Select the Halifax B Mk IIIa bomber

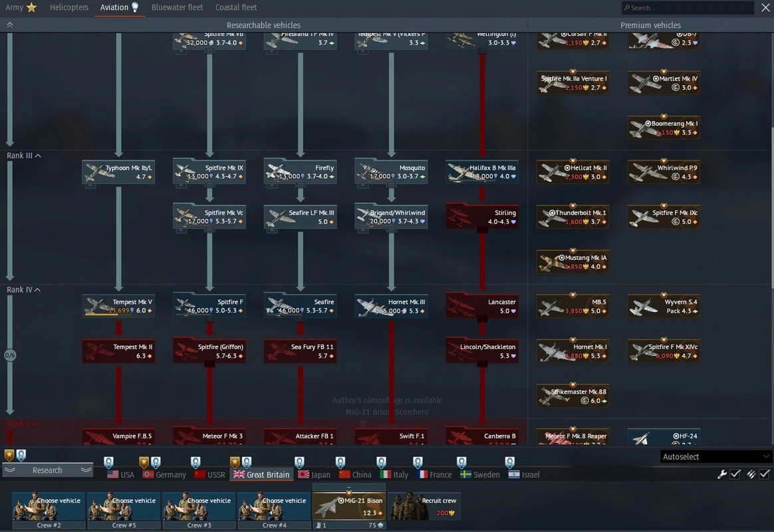(x=482, y=172)
